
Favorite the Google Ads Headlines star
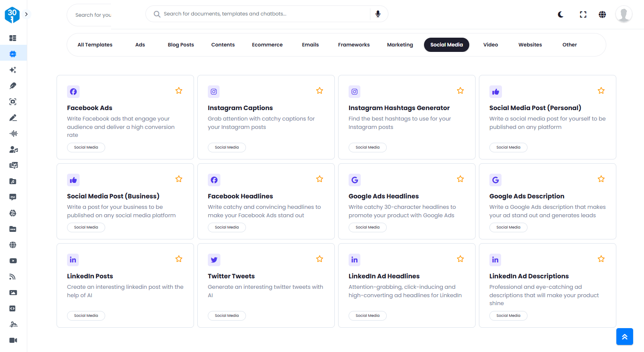pyautogui.click(x=460, y=179)
